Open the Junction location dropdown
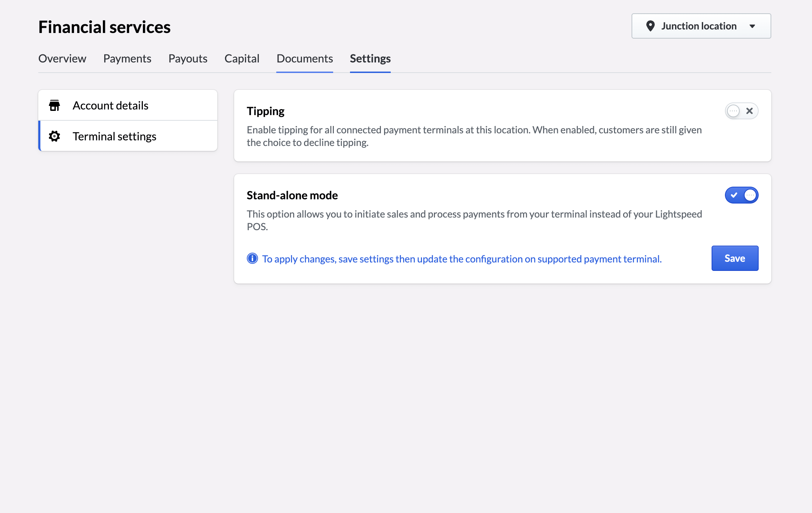The image size is (812, 513). pos(701,26)
